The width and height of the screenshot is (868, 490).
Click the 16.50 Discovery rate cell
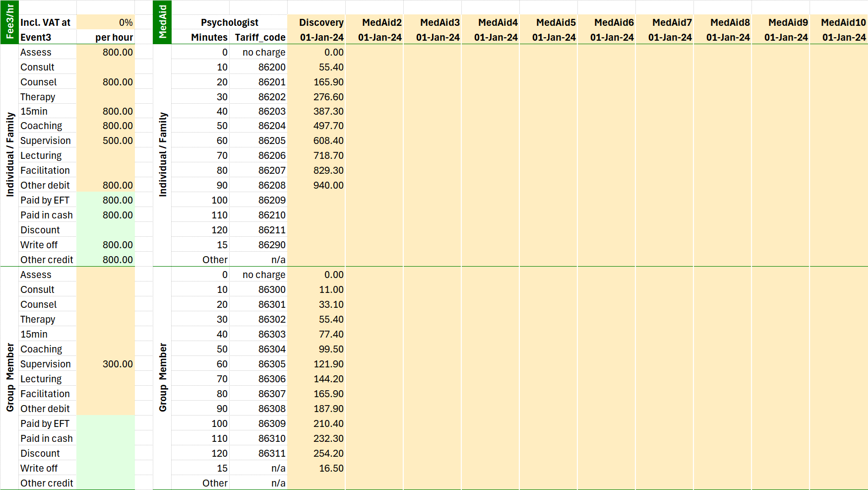pos(316,468)
